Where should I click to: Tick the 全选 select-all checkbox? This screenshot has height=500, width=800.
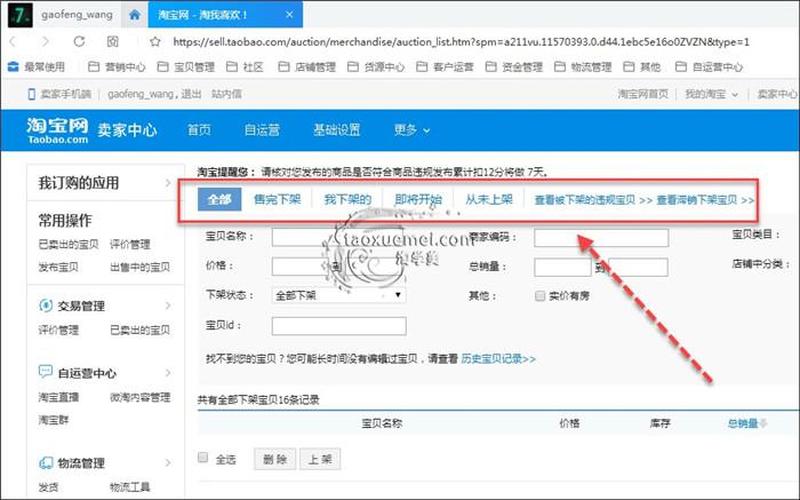click(203, 457)
